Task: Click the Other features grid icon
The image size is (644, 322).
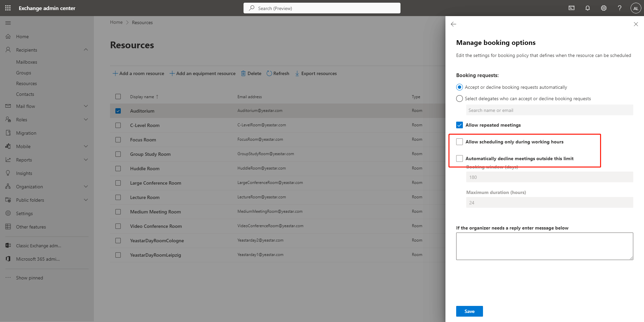Action: 8,227
